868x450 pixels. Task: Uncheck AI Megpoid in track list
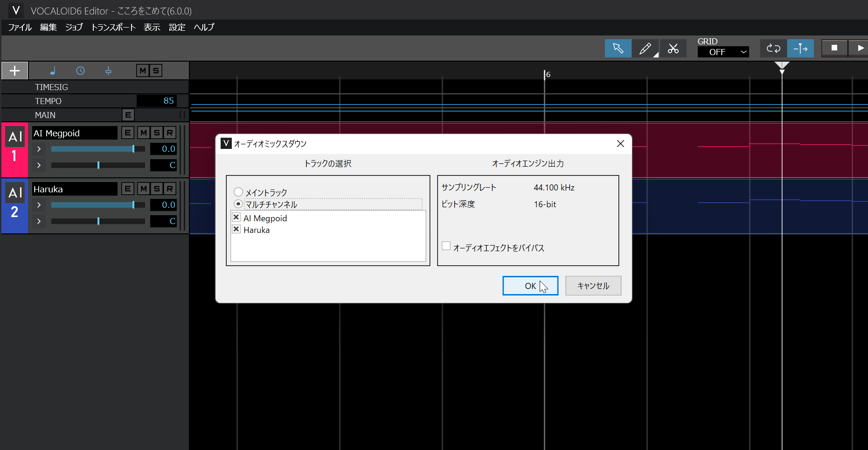point(236,217)
